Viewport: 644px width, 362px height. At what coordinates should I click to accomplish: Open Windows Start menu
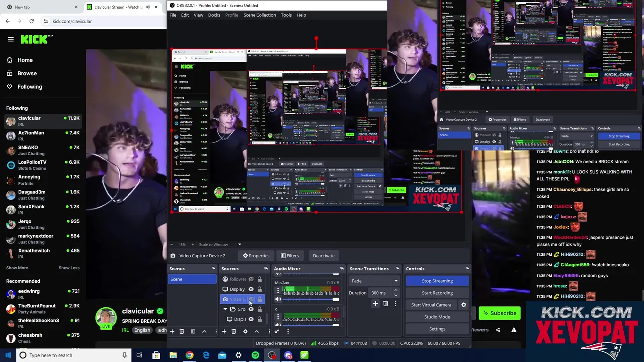click(8, 355)
